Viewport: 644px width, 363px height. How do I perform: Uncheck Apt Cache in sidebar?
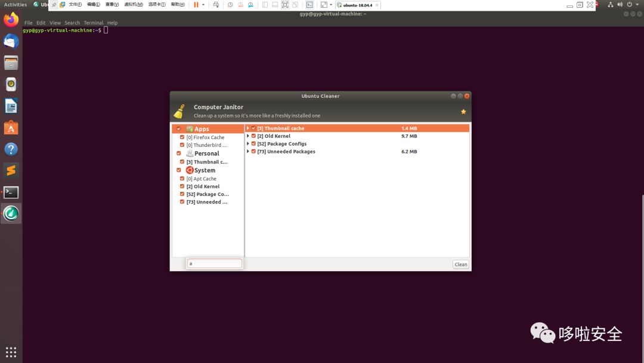point(182,179)
